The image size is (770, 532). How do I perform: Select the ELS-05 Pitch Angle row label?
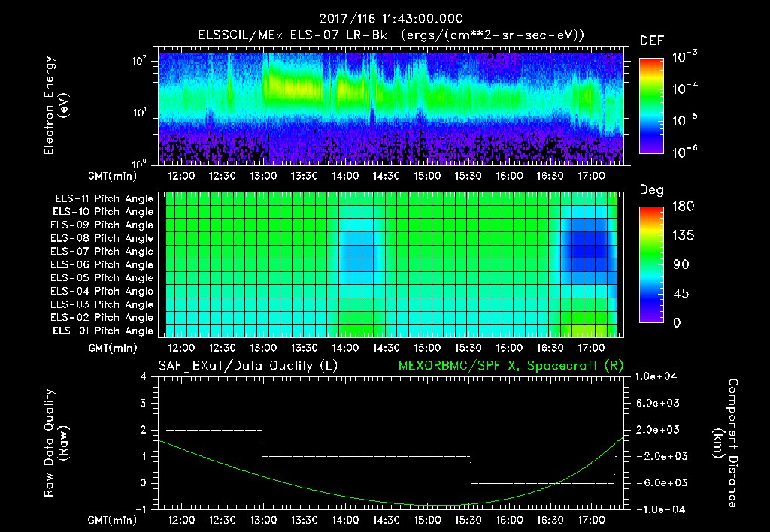point(102,278)
